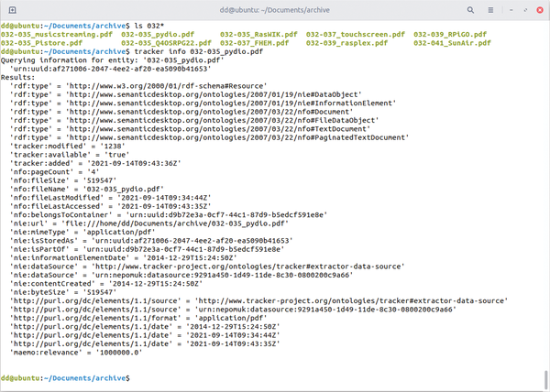Open a new terminal tab
The image size is (550, 392).
(x=12, y=10)
